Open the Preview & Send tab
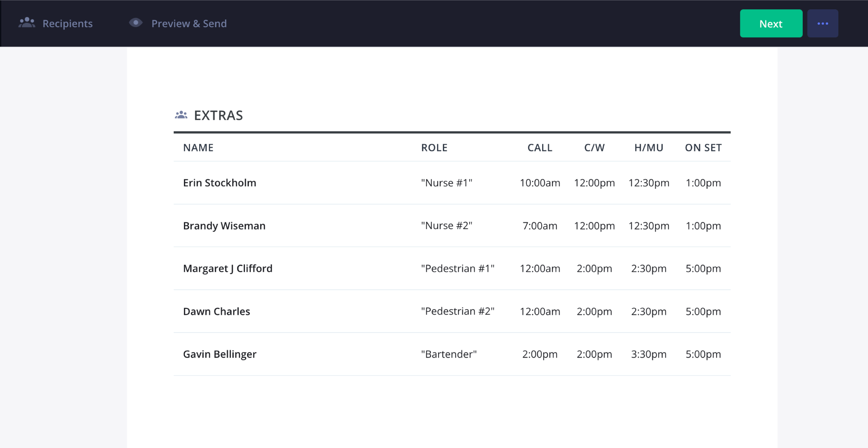The width and height of the screenshot is (868, 448). pyautogui.click(x=189, y=24)
